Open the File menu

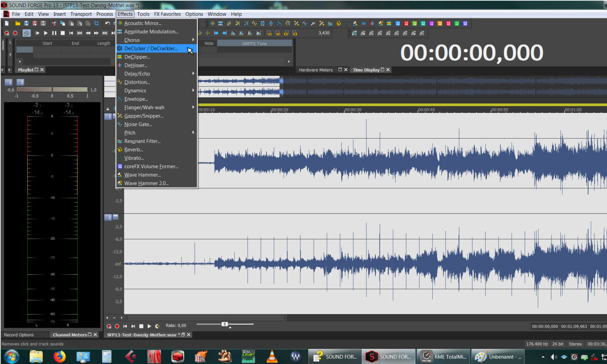point(16,14)
